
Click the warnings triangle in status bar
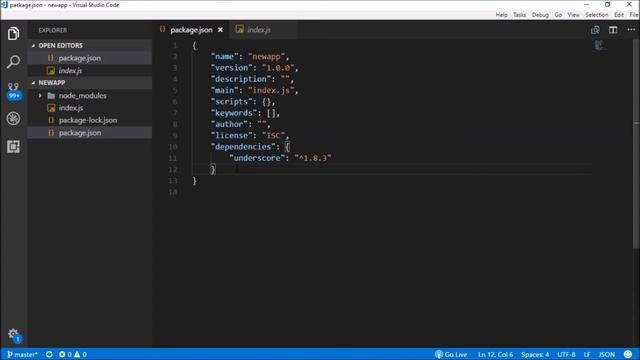click(x=80, y=354)
